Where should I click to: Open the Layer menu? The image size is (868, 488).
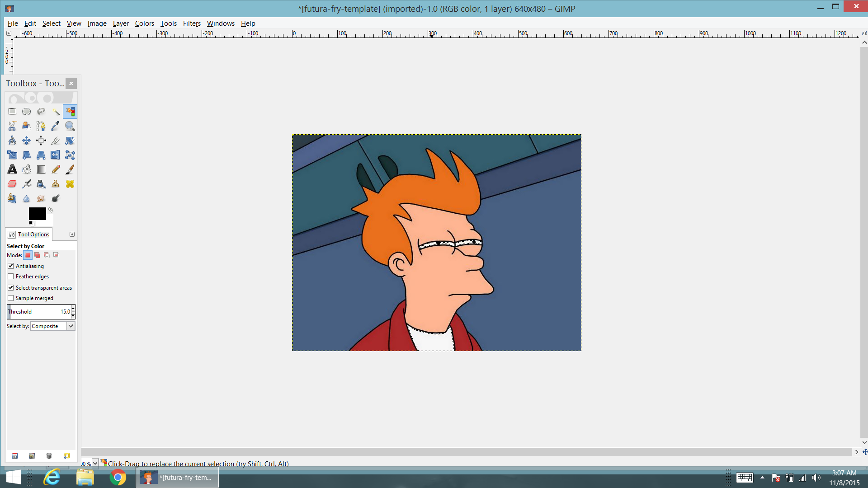(x=121, y=23)
